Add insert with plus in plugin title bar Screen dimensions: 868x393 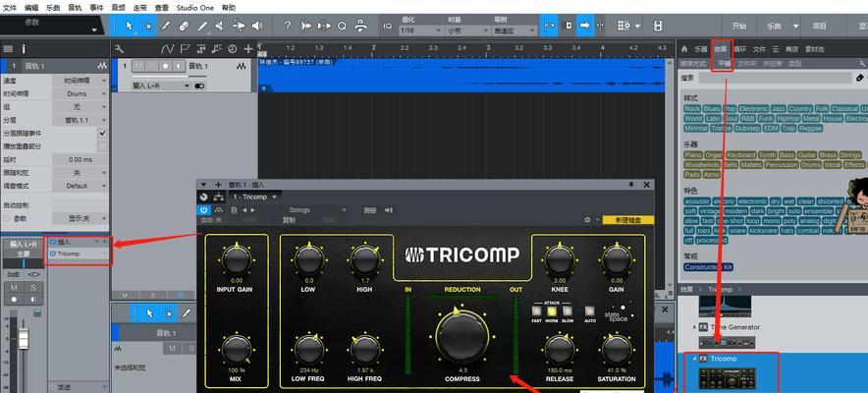pos(218,185)
